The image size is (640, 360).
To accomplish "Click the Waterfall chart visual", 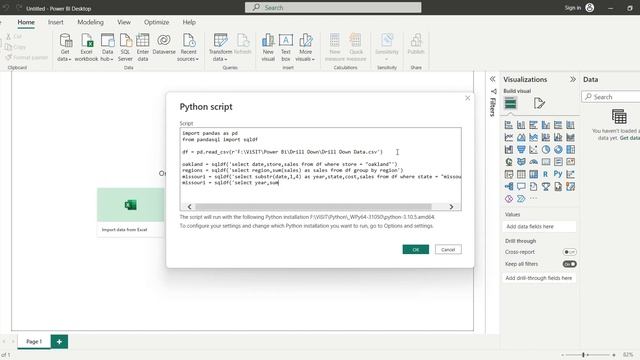I will (509, 149).
